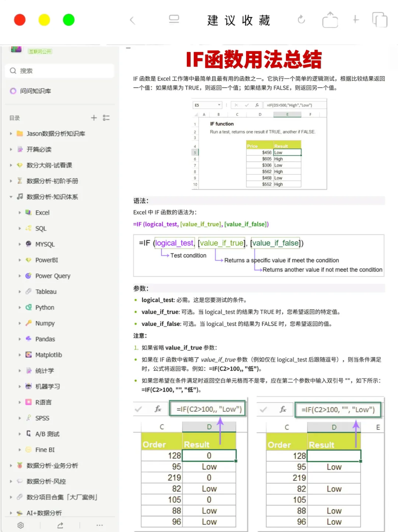Click the Excel icon in the tree
398x532 pixels.
pyautogui.click(x=28, y=212)
